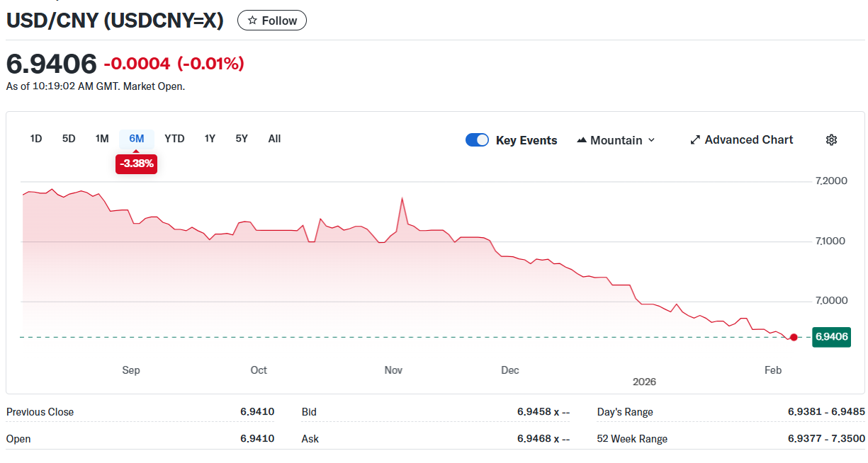
Task: Click the Advanced Chart expand arrows icon
Action: (695, 140)
